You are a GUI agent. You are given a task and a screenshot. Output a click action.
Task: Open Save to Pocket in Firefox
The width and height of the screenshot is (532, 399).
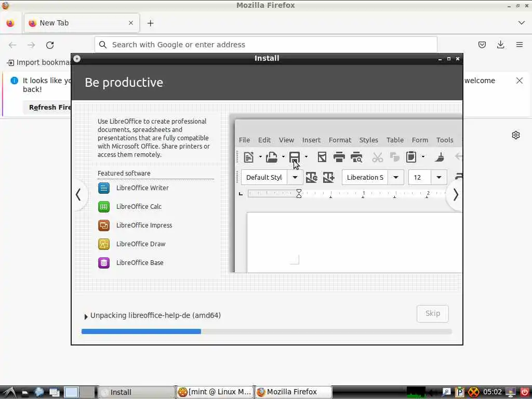click(x=482, y=45)
